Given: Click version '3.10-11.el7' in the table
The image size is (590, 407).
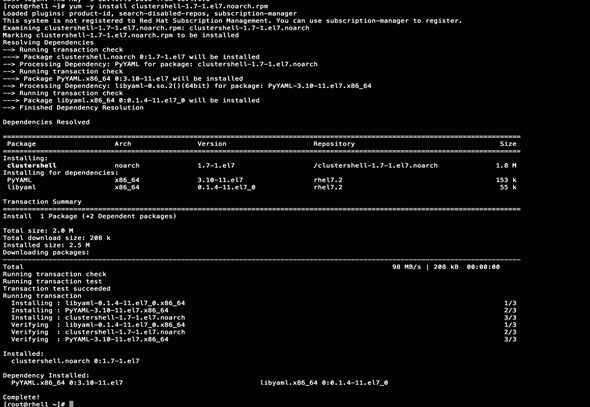Looking at the screenshot, I should (x=220, y=180).
